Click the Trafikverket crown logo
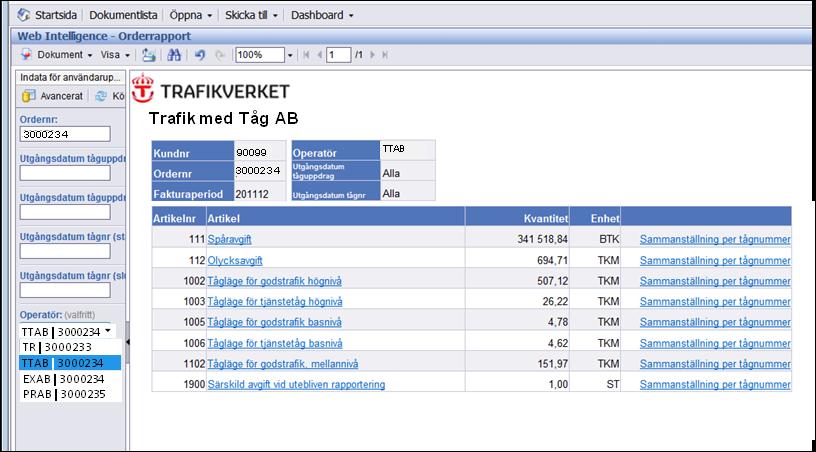The height and width of the screenshot is (452, 816). (143, 88)
